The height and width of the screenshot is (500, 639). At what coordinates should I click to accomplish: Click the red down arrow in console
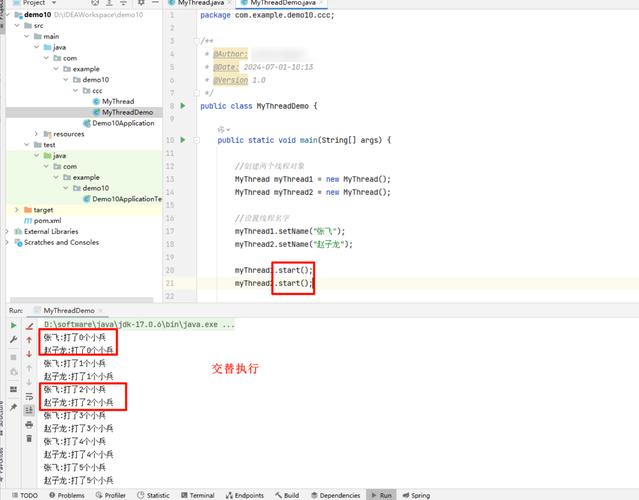coord(29,354)
